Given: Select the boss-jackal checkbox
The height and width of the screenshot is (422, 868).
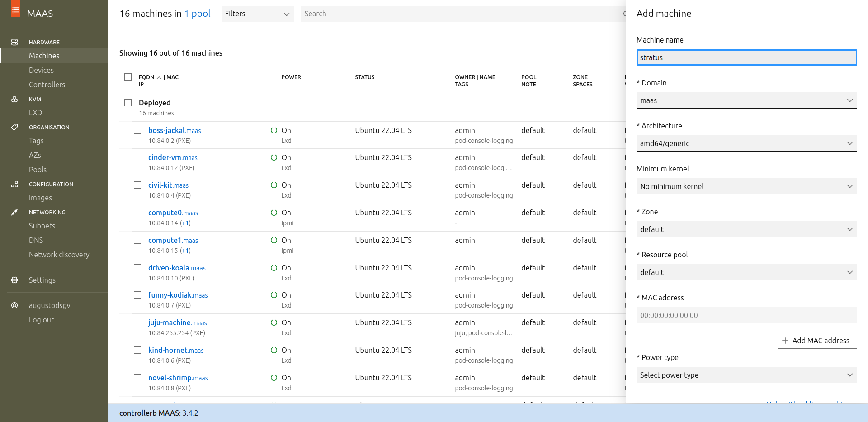Looking at the screenshot, I should pos(137,130).
